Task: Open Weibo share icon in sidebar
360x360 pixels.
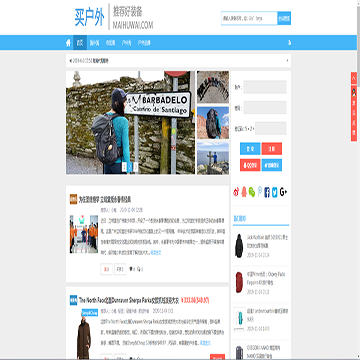Action: (236, 192)
